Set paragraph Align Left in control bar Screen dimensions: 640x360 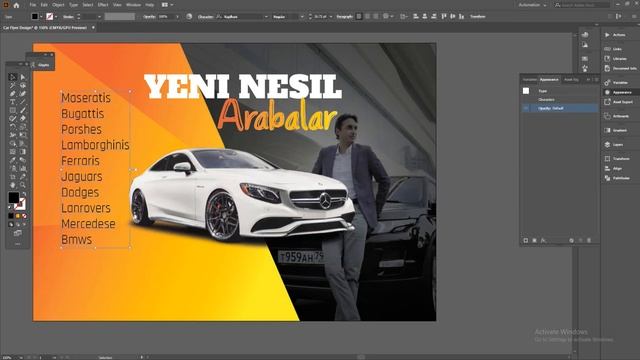359,16
